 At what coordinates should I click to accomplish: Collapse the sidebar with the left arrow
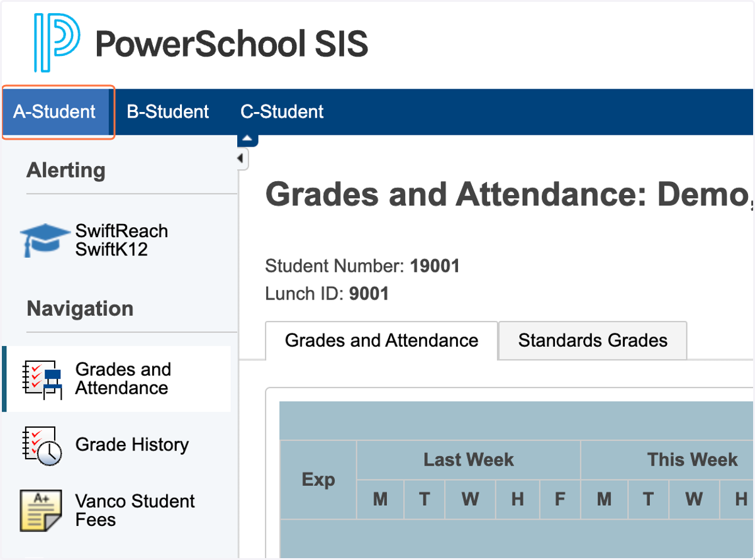click(x=242, y=159)
